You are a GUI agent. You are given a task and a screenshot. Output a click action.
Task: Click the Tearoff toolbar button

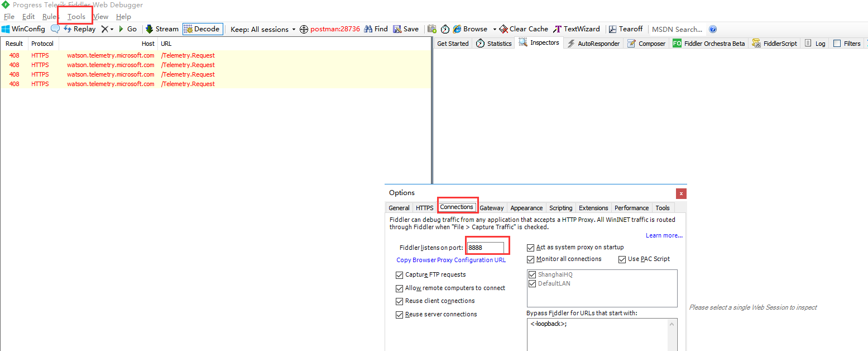(x=626, y=29)
